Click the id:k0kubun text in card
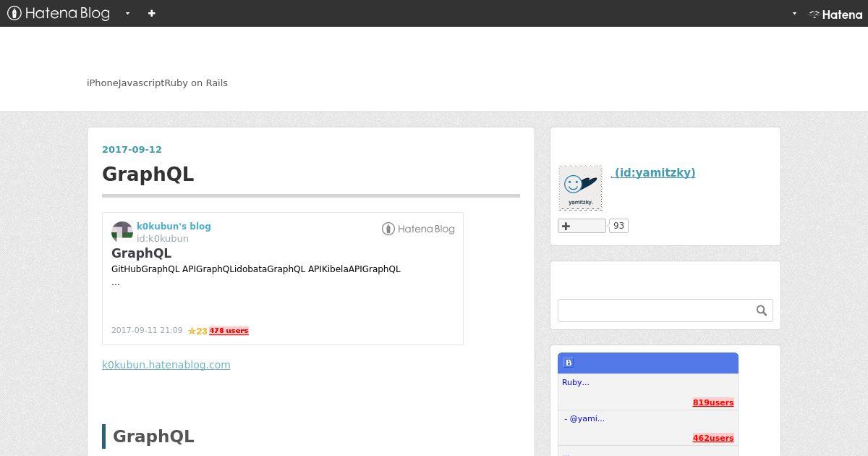This screenshot has height=456, width=868. click(163, 238)
